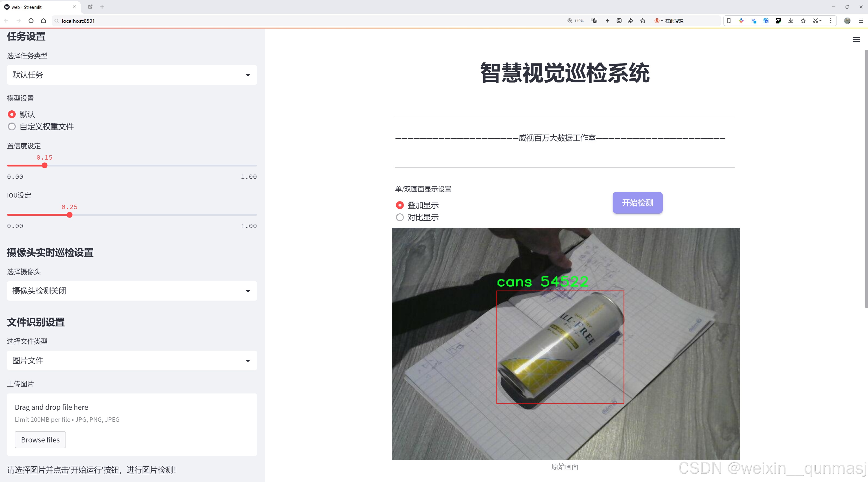Click the scissors screenshot tool icon

point(815,21)
